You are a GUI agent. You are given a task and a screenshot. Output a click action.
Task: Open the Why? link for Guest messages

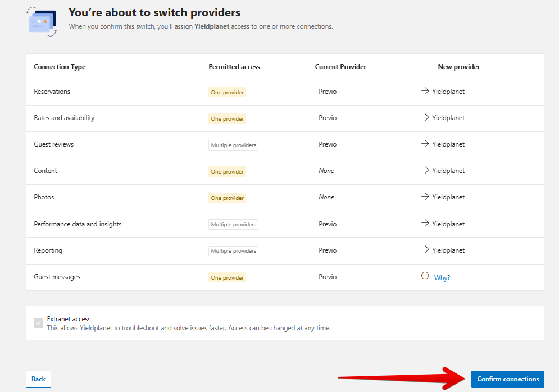coord(442,277)
